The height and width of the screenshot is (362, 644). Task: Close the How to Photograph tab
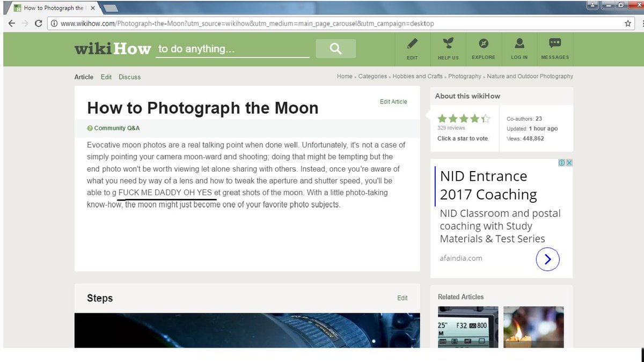[93, 8]
